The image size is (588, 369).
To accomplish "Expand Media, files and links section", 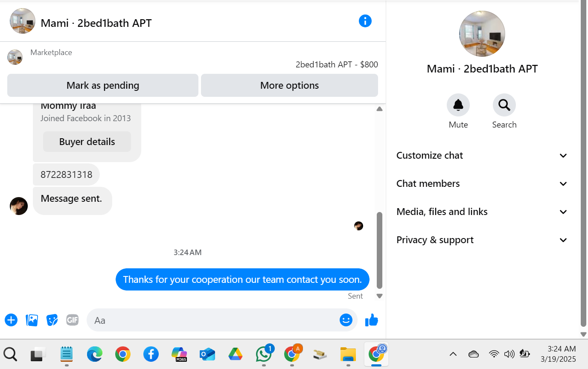I will [482, 212].
